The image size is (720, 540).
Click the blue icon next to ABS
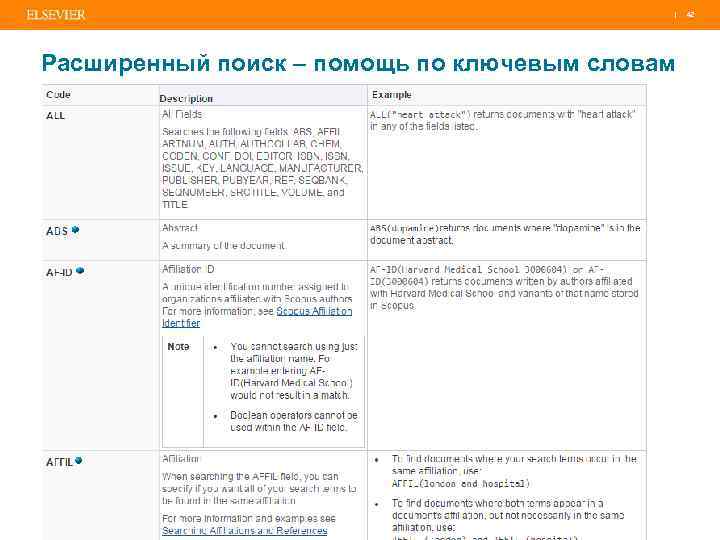pos(76,230)
